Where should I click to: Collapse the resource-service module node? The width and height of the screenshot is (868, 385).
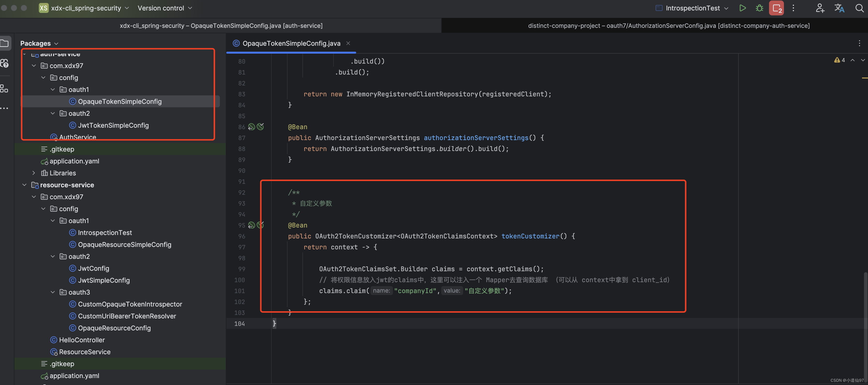coord(24,185)
